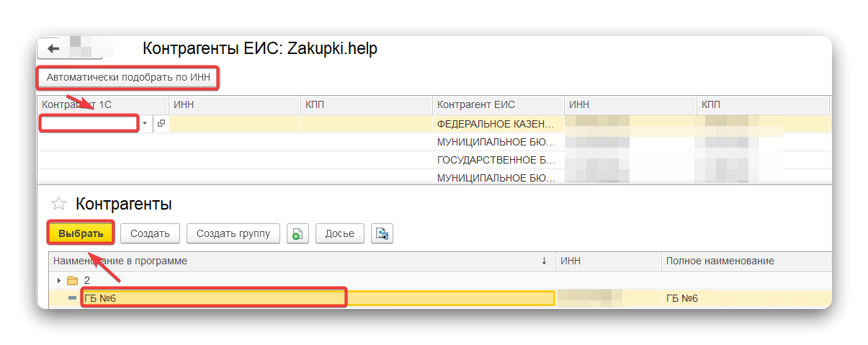Image resolution: width=868 pixels, height=345 pixels.
Task: Open the Контрагент 1С dropdown arrow
Action: [x=144, y=124]
